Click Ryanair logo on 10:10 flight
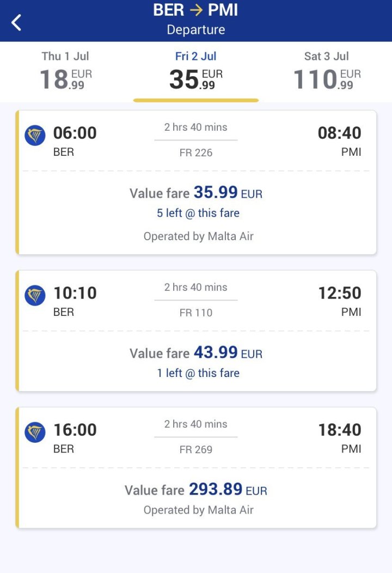 pyautogui.click(x=35, y=295)
